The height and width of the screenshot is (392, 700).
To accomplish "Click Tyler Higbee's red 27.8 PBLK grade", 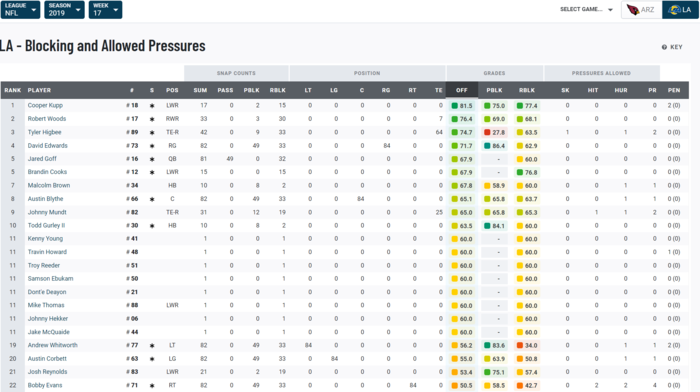I will coord(494,132).
